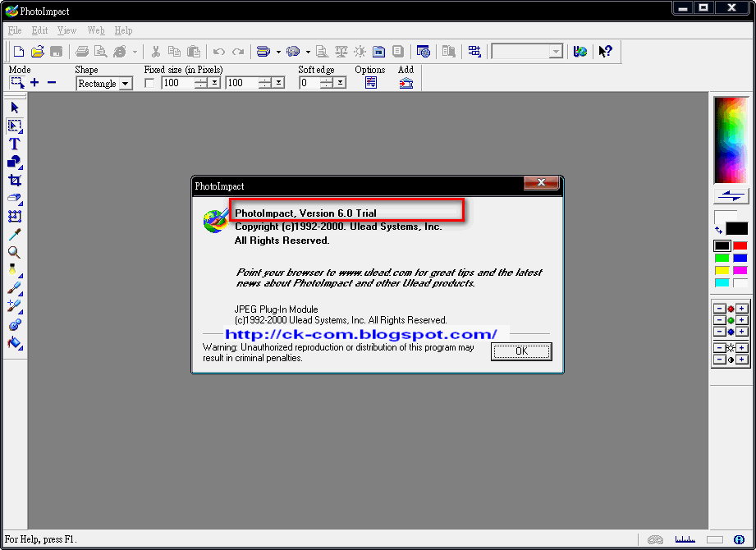This screenshot has width=756, height=550.
Task: Click the Soft edge value field
Action: coord(309,83)
